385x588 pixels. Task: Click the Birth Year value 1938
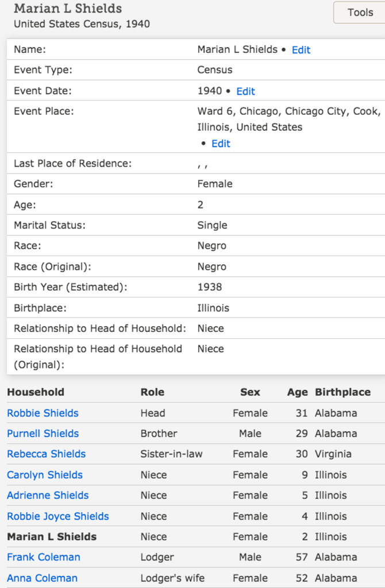(209, 287)
